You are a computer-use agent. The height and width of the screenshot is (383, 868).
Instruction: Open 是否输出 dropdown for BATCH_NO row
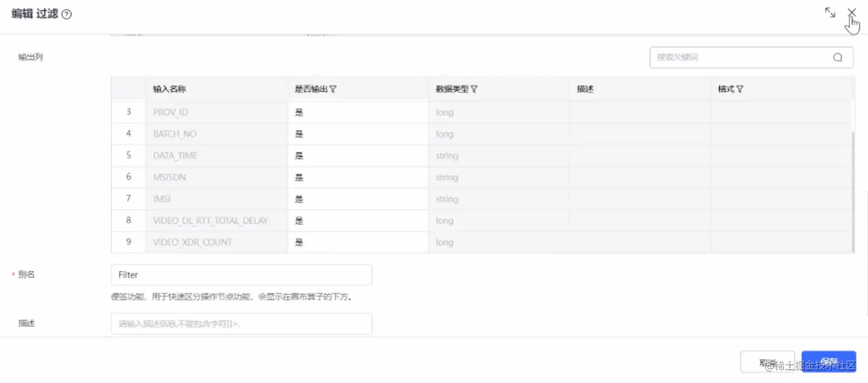358,134
